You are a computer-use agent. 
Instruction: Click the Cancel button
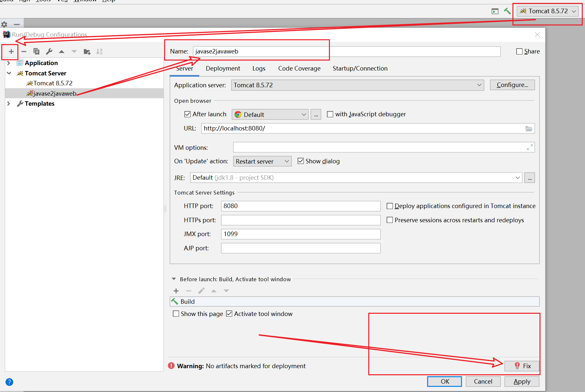pyautogui.click(x=483, y=382)
